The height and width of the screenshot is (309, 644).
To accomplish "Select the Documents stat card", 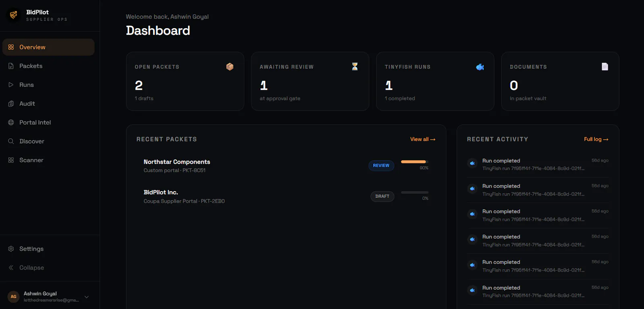I will click(560, 81).
